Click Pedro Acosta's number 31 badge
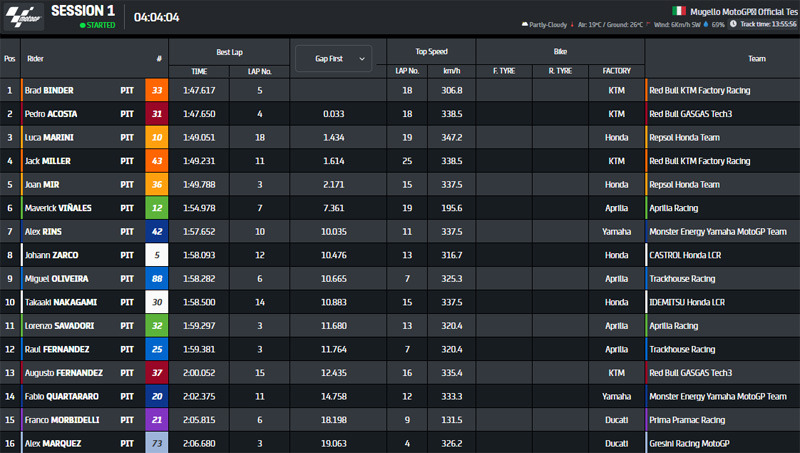This screenshot has width=800, height=453. point(156,114)
